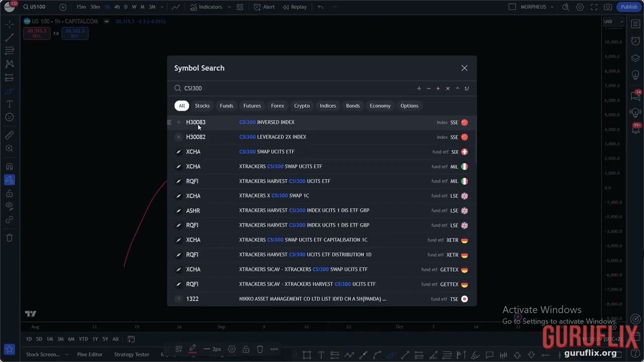This screenshot has height=362, width=644.
Task: Filter symbol results by Indices
Action: click(328, 106)
